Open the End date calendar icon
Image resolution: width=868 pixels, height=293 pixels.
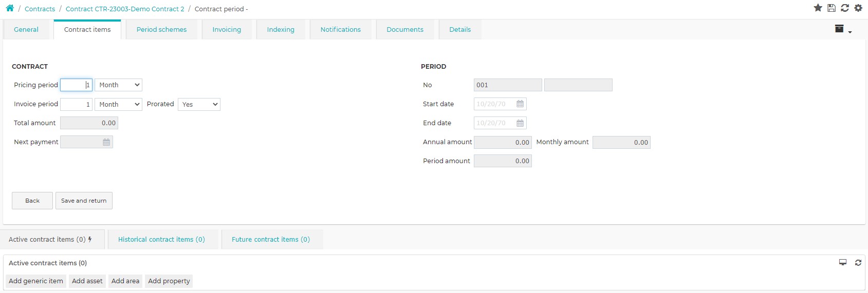pos(520,123)
